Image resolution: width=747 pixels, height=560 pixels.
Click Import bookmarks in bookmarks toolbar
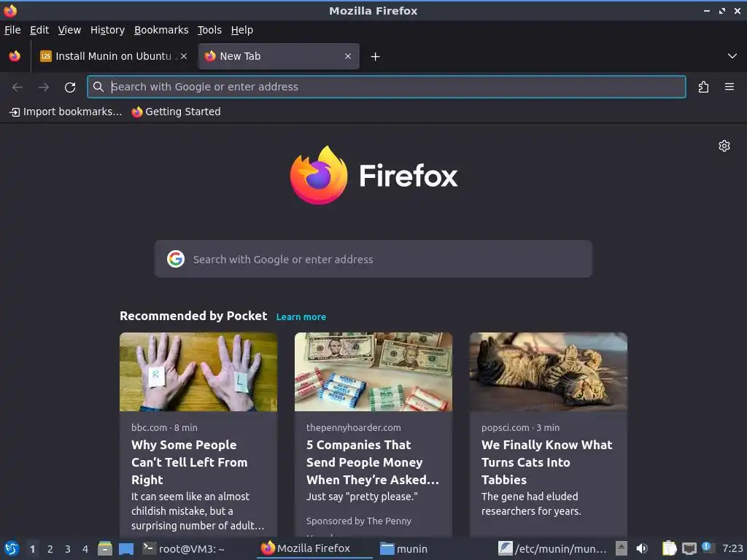tap(66, 112)
